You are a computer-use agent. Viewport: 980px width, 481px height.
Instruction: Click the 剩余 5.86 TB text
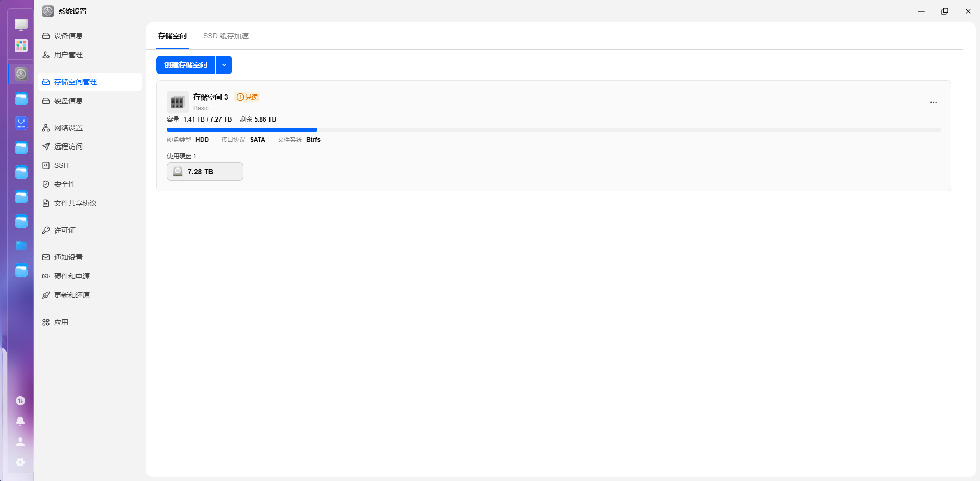(258, 119)
